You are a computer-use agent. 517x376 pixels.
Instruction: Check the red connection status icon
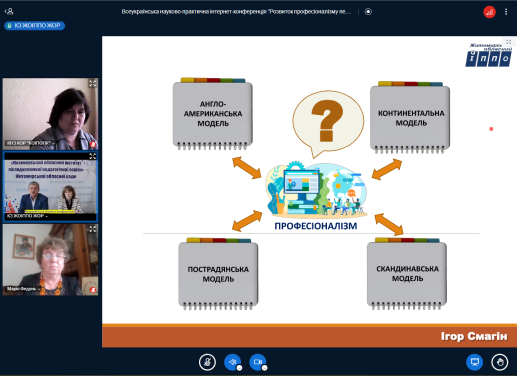pyautogui.click(x=489, y=12)
